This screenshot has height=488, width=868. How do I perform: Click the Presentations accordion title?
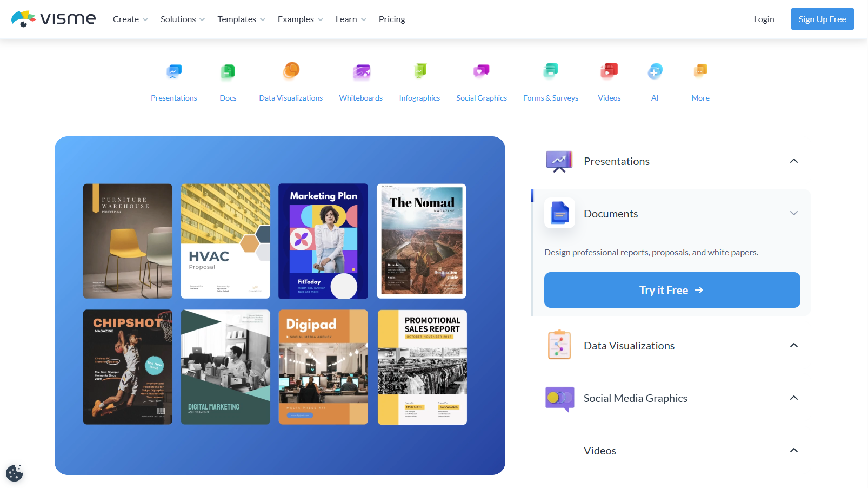(617, 161)
